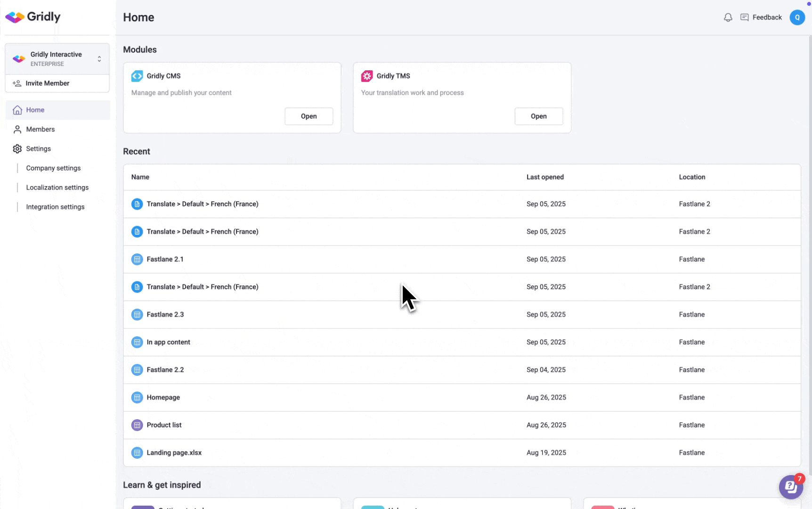Click the Fastlane 2.3 grid icon
Screen dimensions: 812x509
pyautogui.click(x=137, y=314)
